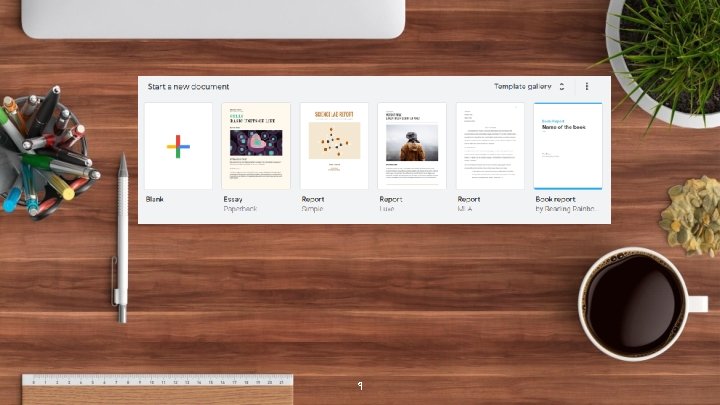This screenshot has width=720, height=405.
Task: Click the 'Luxe' subtitle text
Action: pos(387,209)
